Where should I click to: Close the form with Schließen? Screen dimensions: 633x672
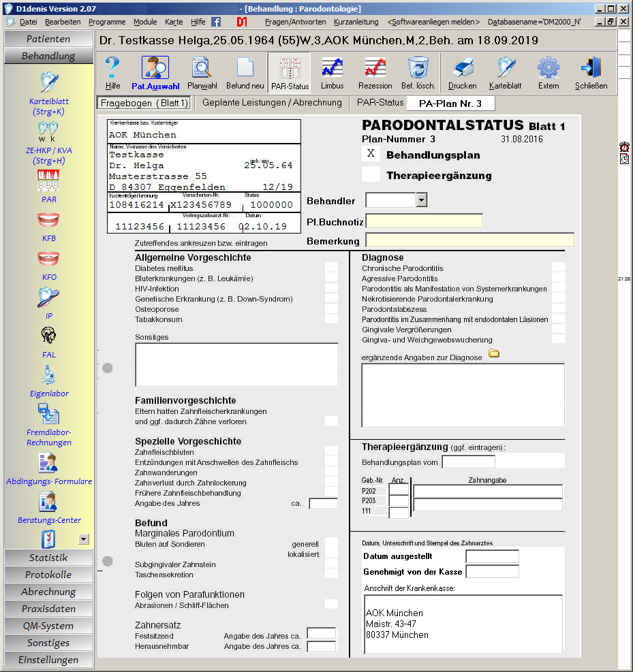click(591, 73)
